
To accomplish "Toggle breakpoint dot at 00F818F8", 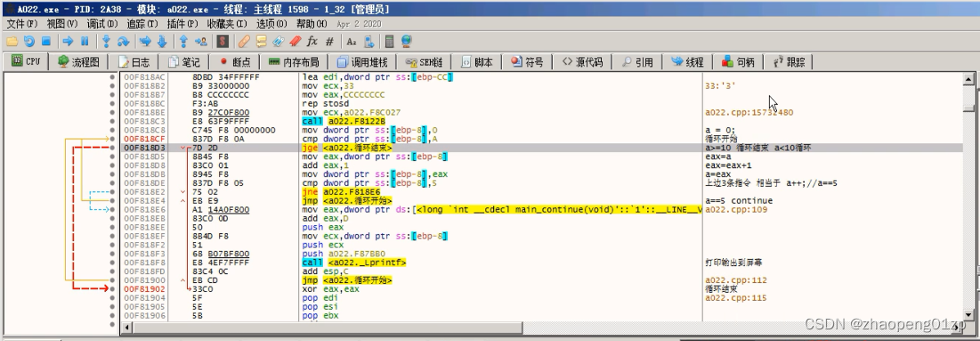I will [x=112, y=262].
